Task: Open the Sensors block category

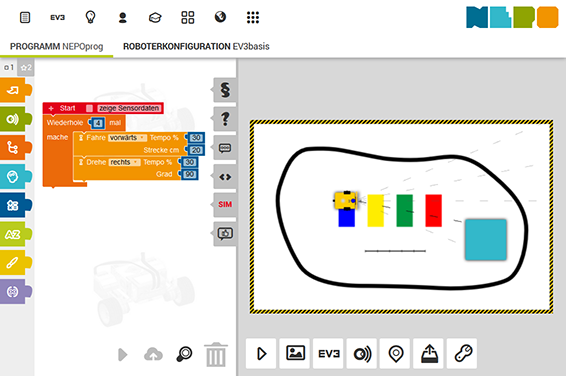Action: [x=14, y=119]
